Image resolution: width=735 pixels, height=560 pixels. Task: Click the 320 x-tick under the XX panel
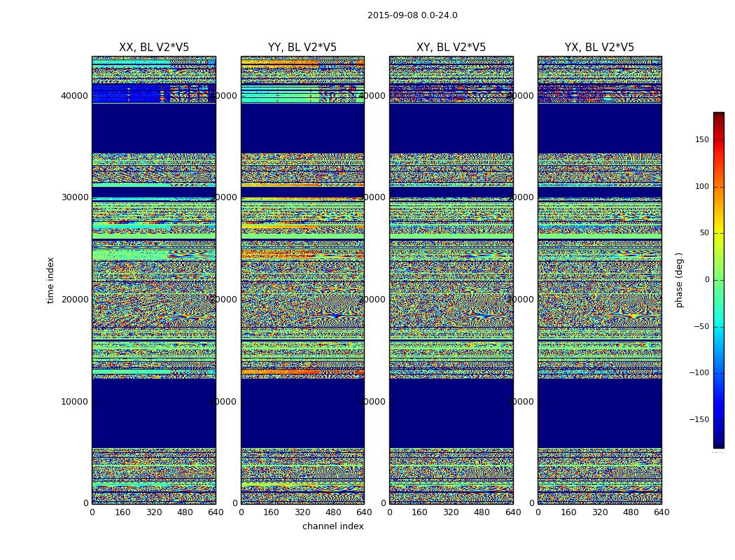click(154, 512)
